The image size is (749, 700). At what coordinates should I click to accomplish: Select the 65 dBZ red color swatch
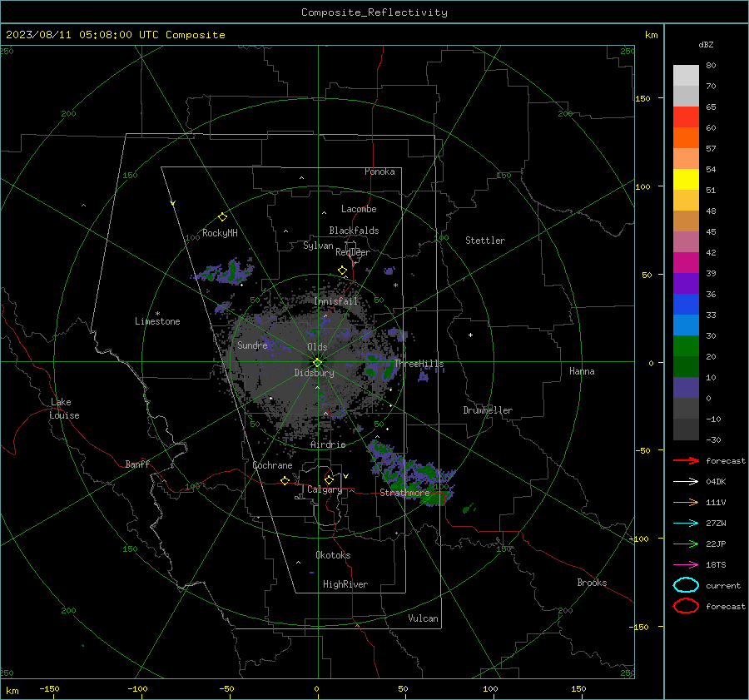click(x=686, y=117)
